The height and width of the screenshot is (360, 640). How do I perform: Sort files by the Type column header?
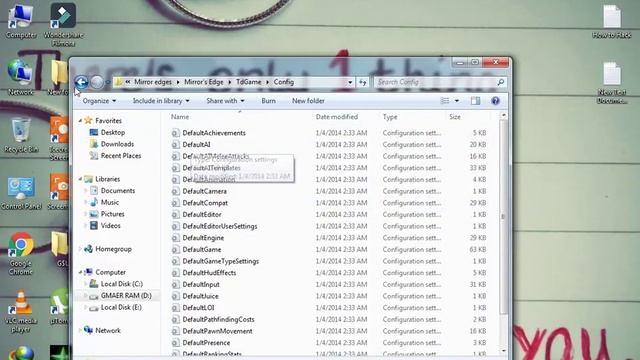coord(390,117)
